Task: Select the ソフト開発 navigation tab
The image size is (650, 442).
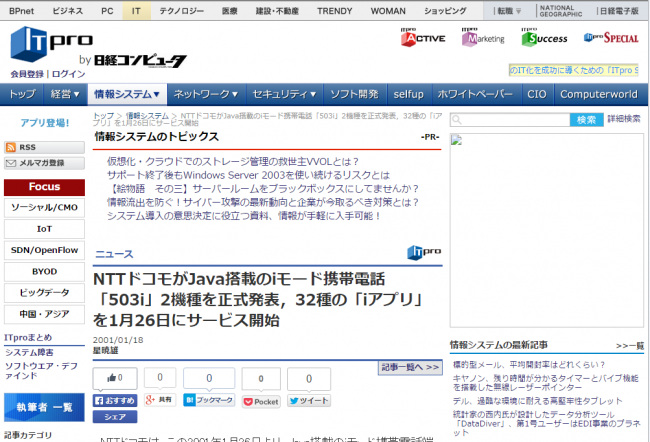Action: (354, 94)
